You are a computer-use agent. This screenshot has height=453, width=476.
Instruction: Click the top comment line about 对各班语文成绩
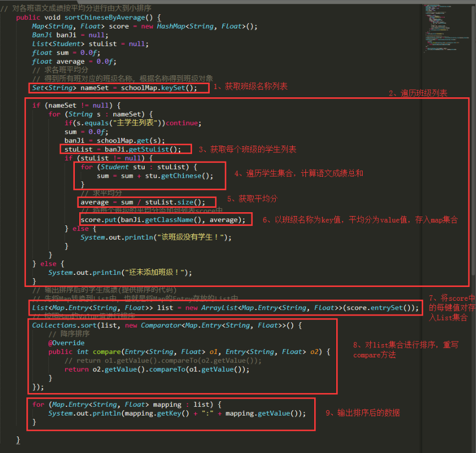pyautogui.click(x=76, y=8)
